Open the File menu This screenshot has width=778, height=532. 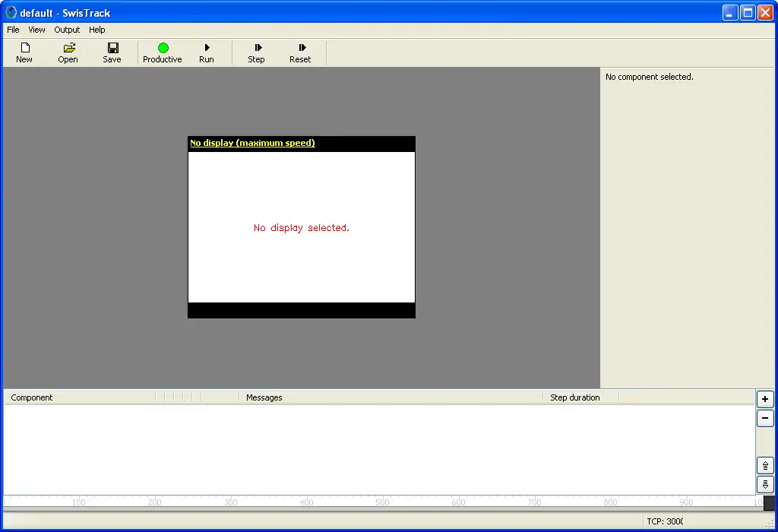13,30
